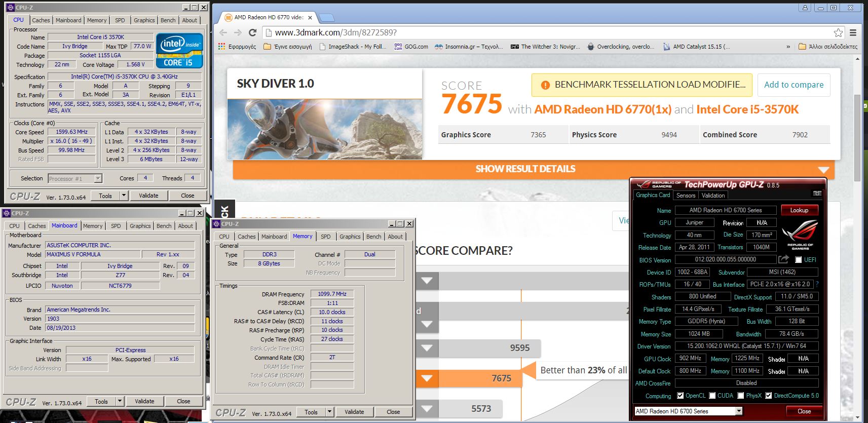Viewport: 868px width, 423px height.
Task: Open a new browser tab
Action: click(327, 18)
